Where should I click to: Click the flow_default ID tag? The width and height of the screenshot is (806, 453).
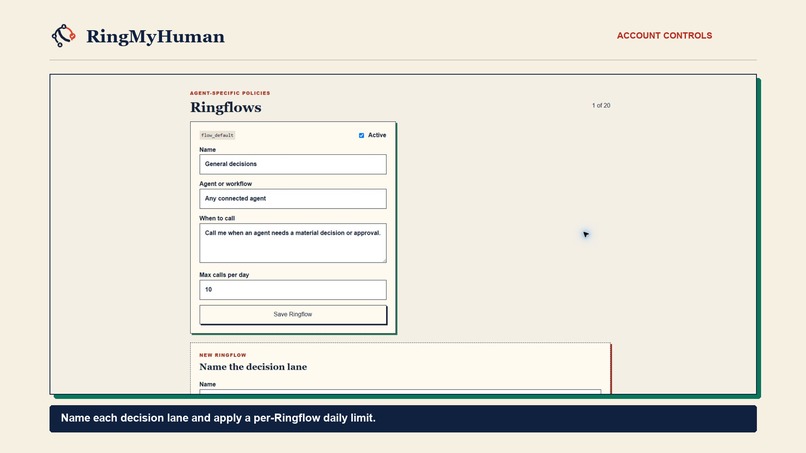click(217, 135)
